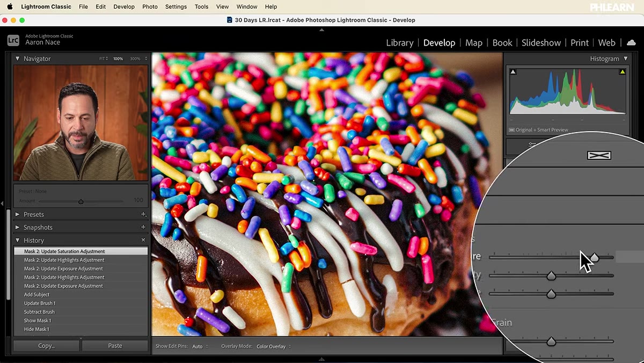Switch to the Develop module
Viewport: 644px width, 363px height.
coord(439,43)
